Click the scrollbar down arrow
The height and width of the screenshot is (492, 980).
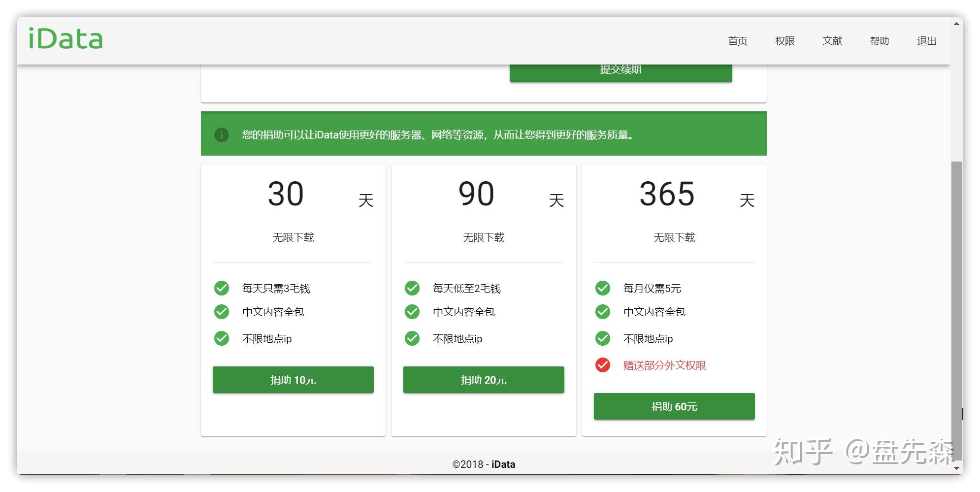click(956, 468)
